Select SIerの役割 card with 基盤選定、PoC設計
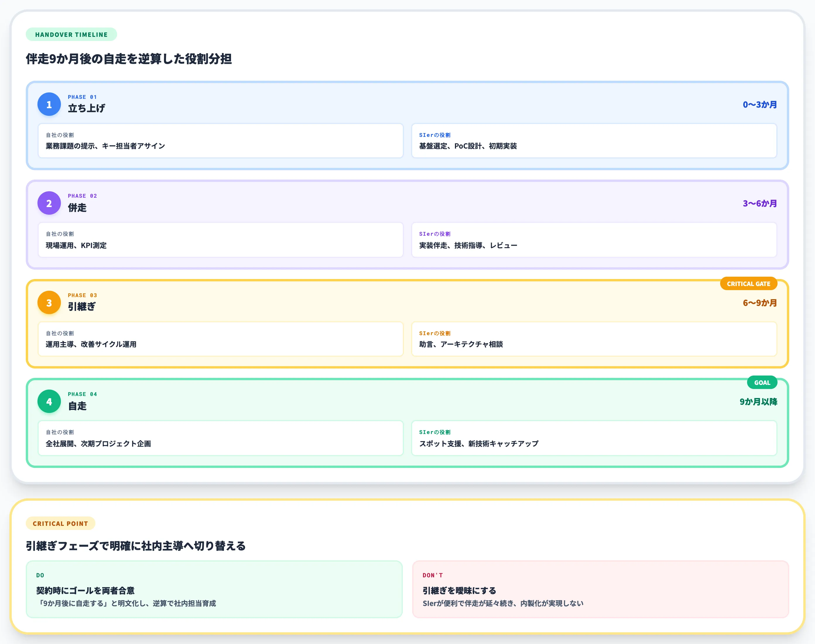This screenshot has width=815, height=644. [594, 141]
